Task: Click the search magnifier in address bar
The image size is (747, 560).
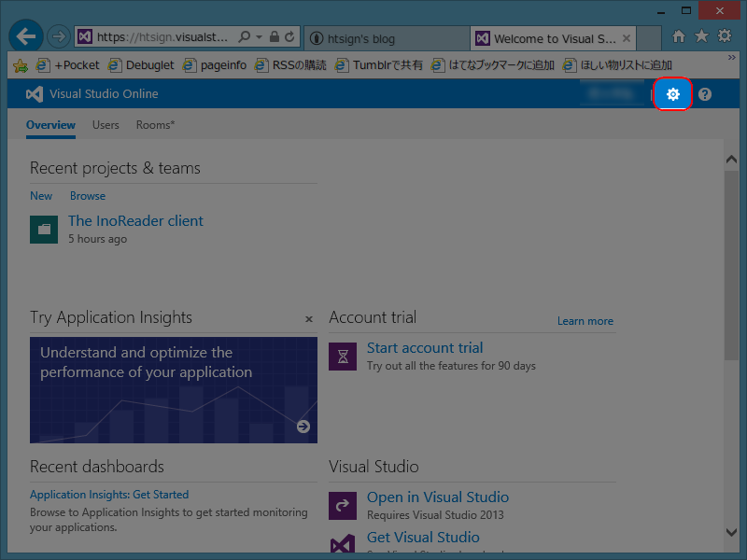Action: click(245, 36)
